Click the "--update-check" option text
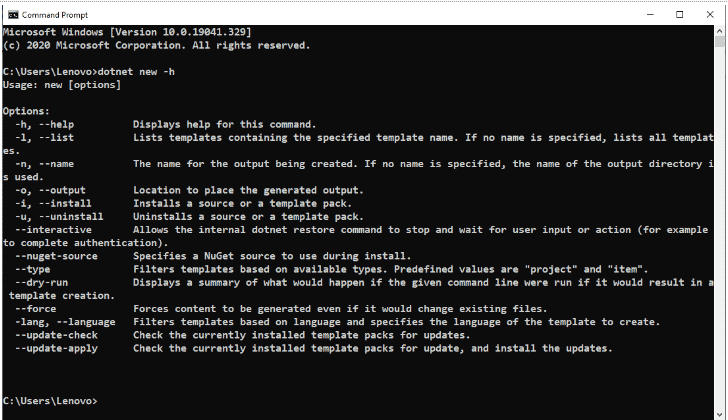This screenshot has height=420, width=728. [x=56, y=335]
